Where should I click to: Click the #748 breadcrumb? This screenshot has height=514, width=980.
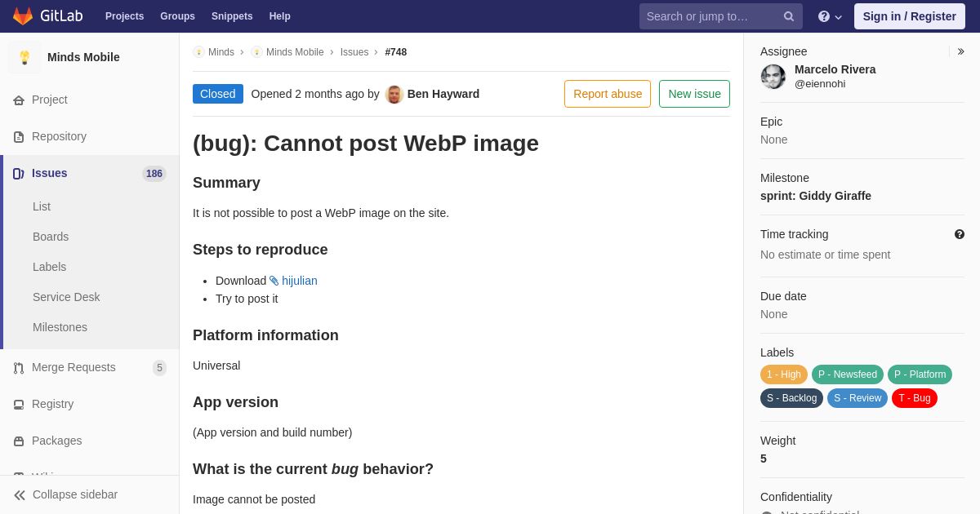tap(396, 52)
